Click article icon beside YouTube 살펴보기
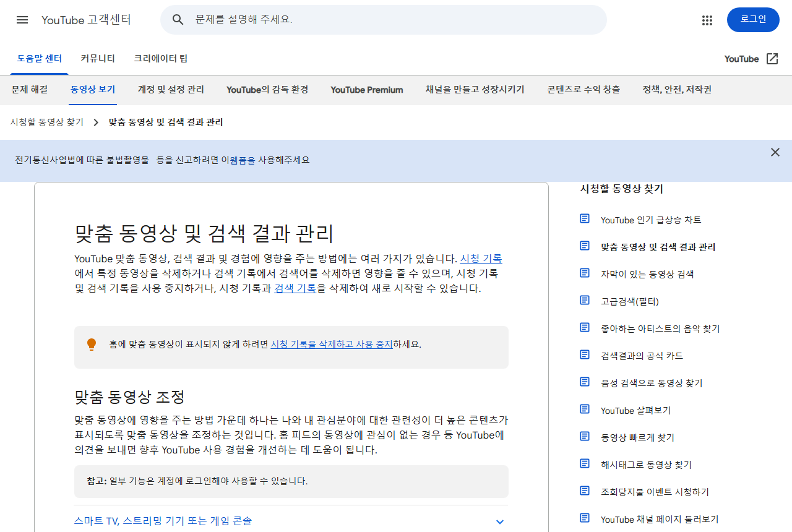Image resolution: width=792 pixels, height=532 pixels. click(x=585, y=409)
